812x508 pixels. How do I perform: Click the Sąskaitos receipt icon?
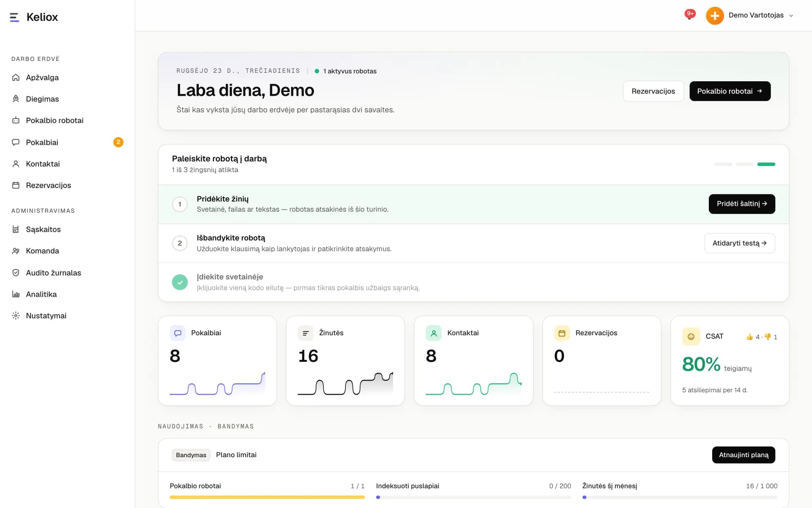tap(16, 229)
